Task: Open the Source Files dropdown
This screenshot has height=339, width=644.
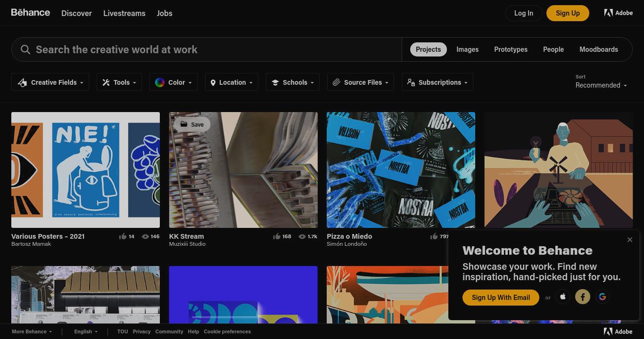Action: [x=361, y=82]
